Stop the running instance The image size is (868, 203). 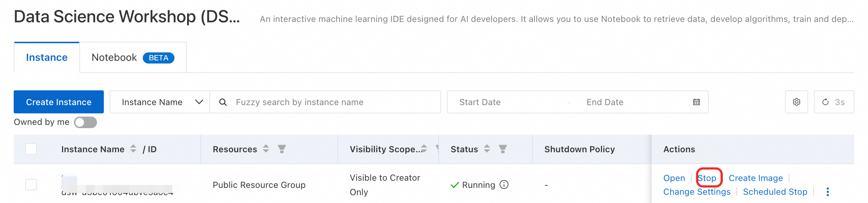[707, 178]
